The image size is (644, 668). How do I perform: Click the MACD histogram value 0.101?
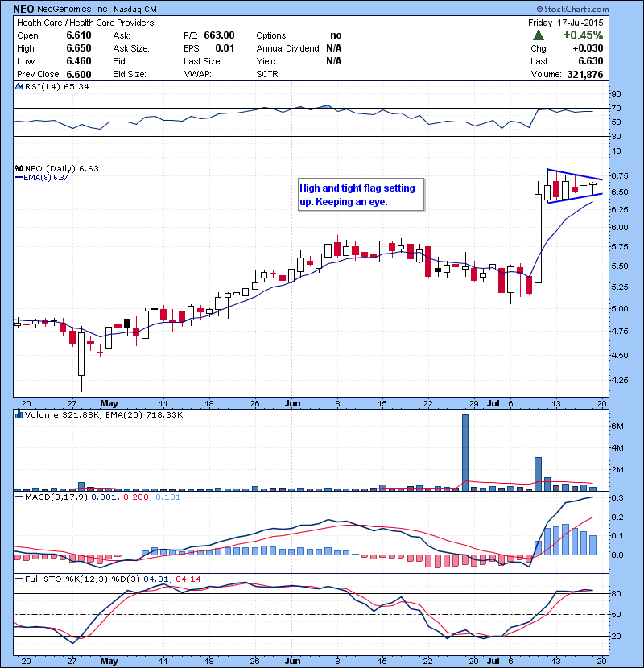coord(168,497)
